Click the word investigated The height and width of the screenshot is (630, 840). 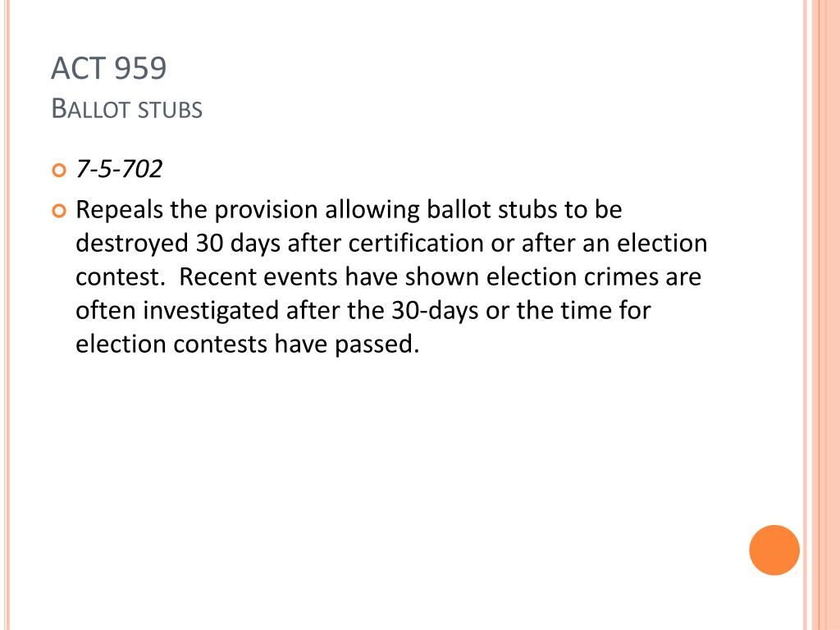coord(211,311)
